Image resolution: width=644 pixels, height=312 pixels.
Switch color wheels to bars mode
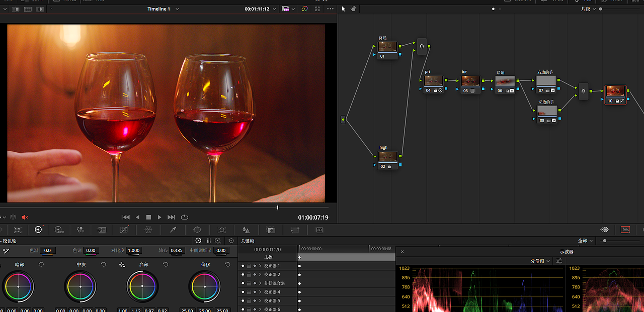(208, 241)
